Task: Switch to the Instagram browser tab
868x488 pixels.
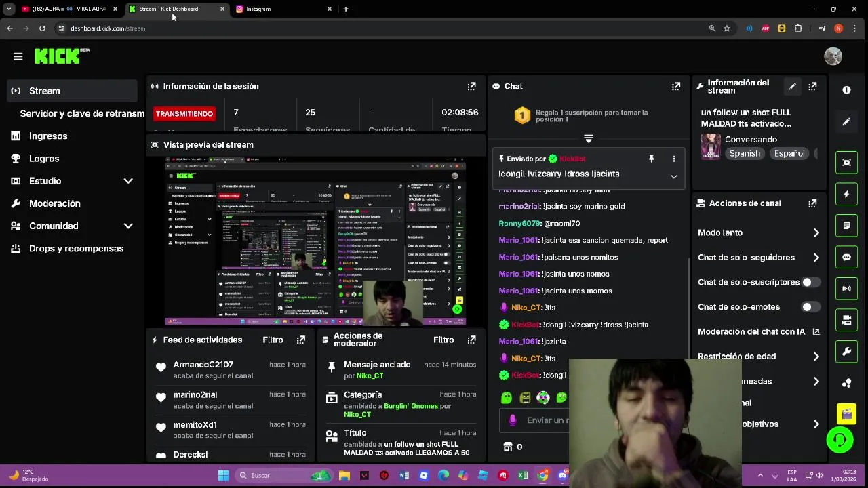Action: pyautogui.click(x=285, y=9)
